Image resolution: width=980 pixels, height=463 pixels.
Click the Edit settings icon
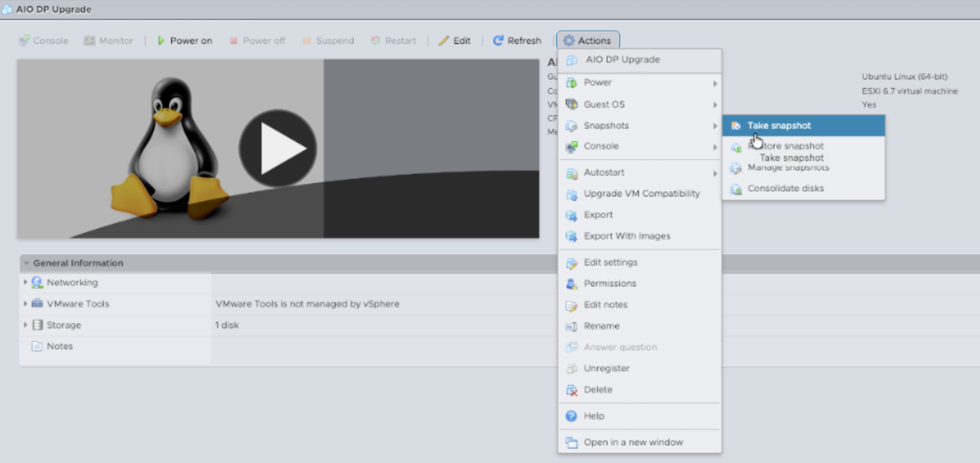(571, 263)
